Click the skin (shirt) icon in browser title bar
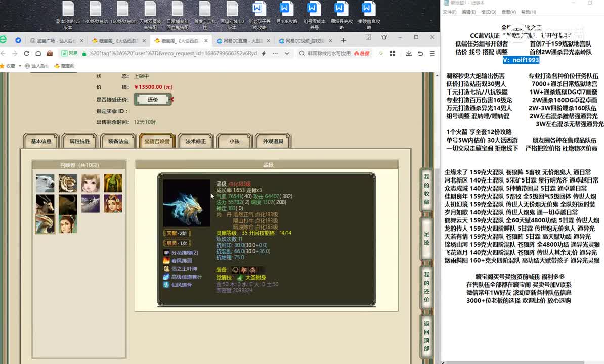This screenshot has height=364, width=604. point(384,37)
